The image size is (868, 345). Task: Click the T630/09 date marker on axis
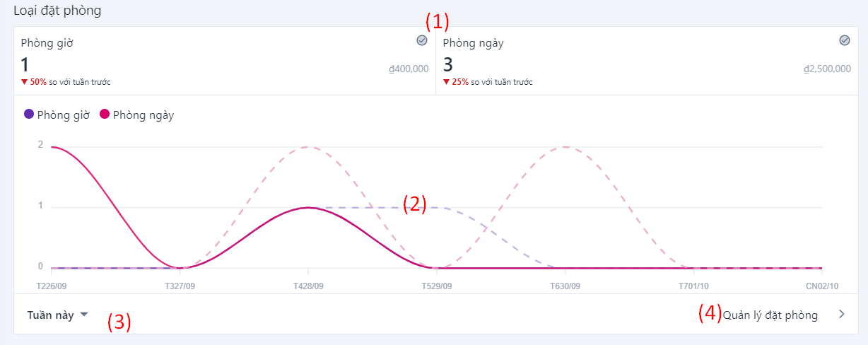tap(565, 286)
